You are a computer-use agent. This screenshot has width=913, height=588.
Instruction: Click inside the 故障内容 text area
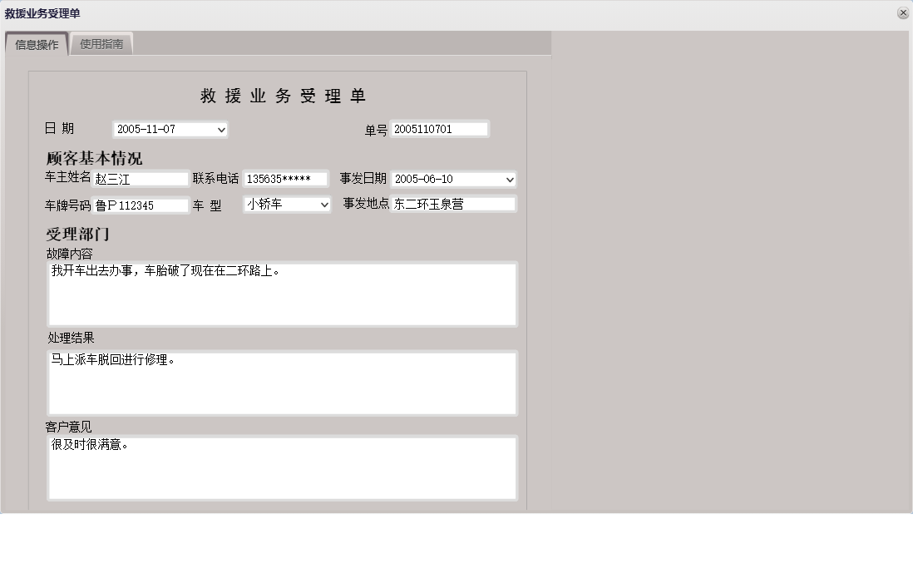pyautogui.click(x=282, y=293)
